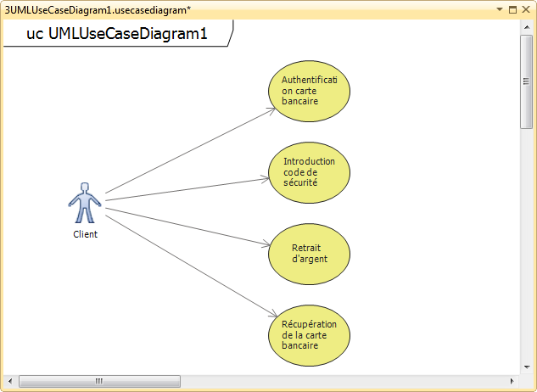Image resolution: width=537 pixels, height=392 pixels.
Task: Close the UMLUseCaseDiagram1 document tab
Action: tap(526, 9)
